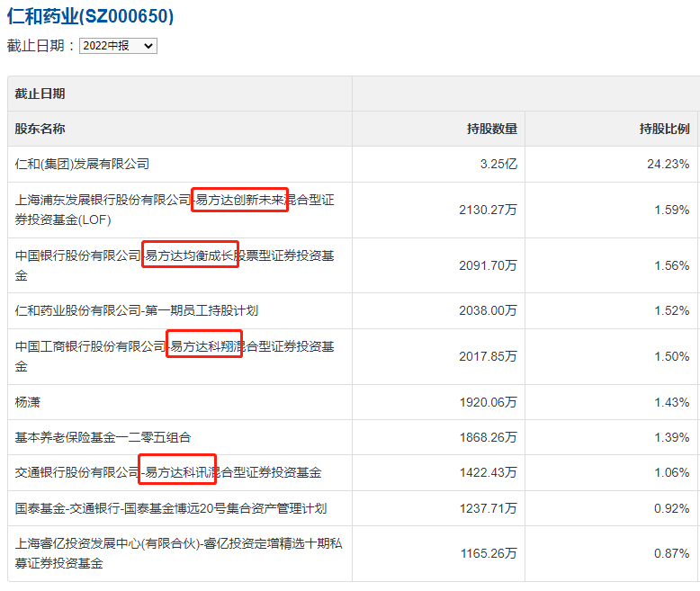Click the 1920.06万 holding value
Viewport: 700px width, 591px height.
(489, 402)
